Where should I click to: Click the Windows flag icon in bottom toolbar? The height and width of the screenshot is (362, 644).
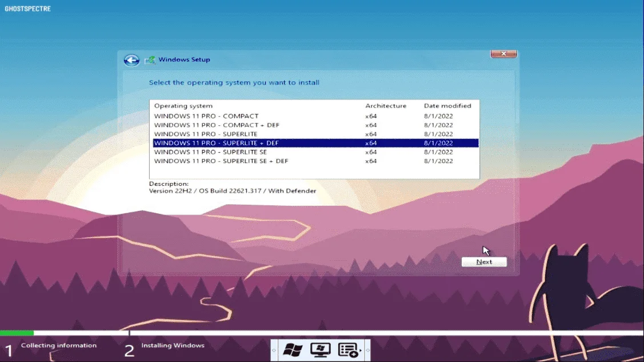[293, 350]
